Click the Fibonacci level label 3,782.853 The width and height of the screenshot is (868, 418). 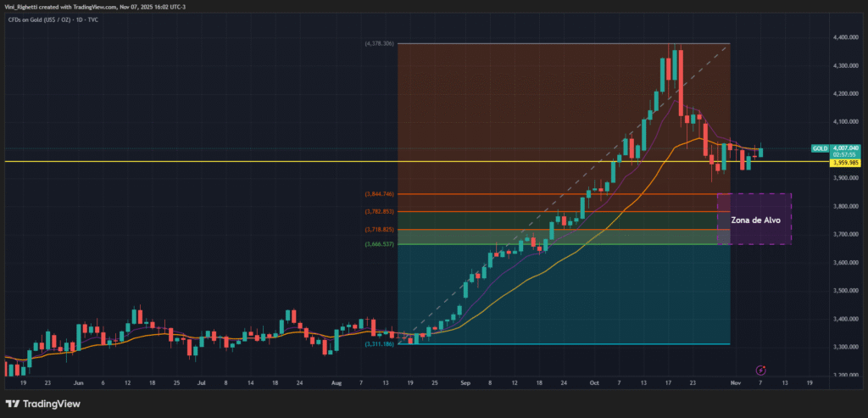(379, 211)
